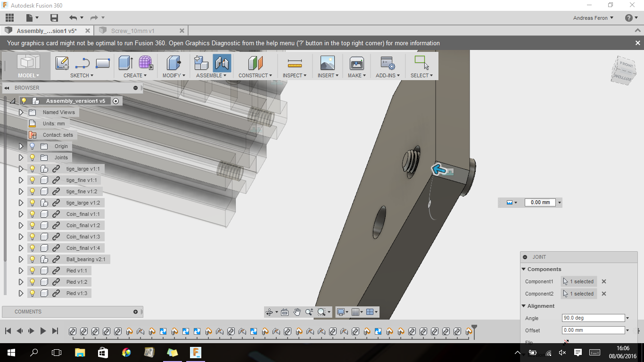Clear Component2 selection with its X
Screen dimensions: 644x362
[604, 294]
